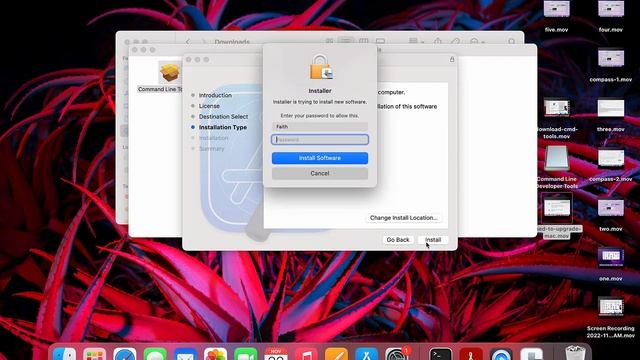Viewport: 640px width, 360px height.
Task: Click Finder back arrow in Downloads window
Action: 187,42
